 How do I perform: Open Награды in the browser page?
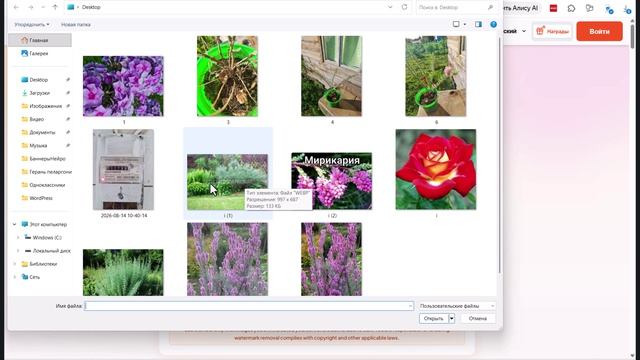point(552,31)
